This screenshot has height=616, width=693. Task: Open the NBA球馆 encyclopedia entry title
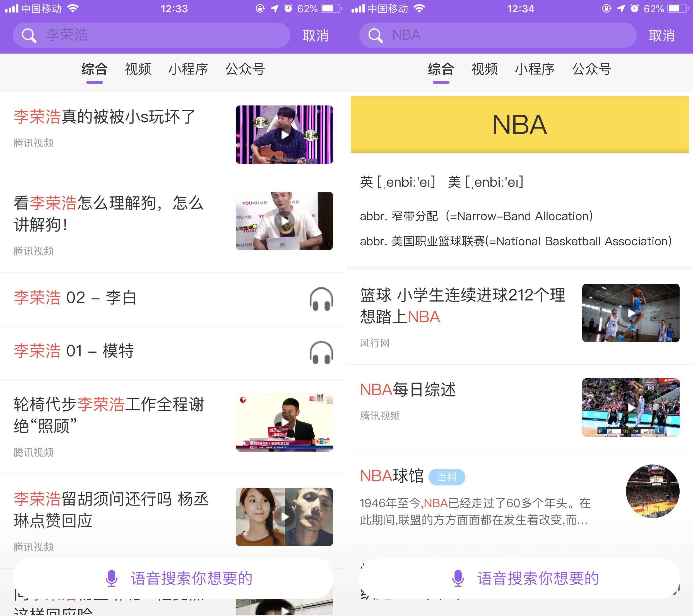392,476
